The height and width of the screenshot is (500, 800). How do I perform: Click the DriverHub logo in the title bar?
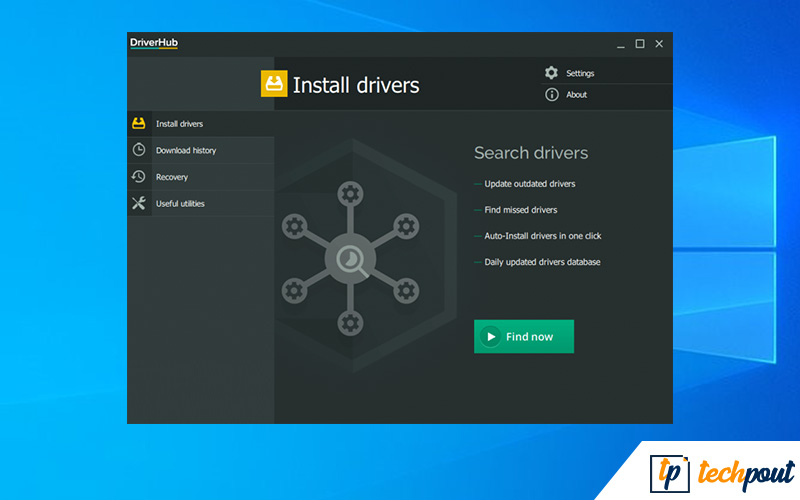(x=154, y=43)
